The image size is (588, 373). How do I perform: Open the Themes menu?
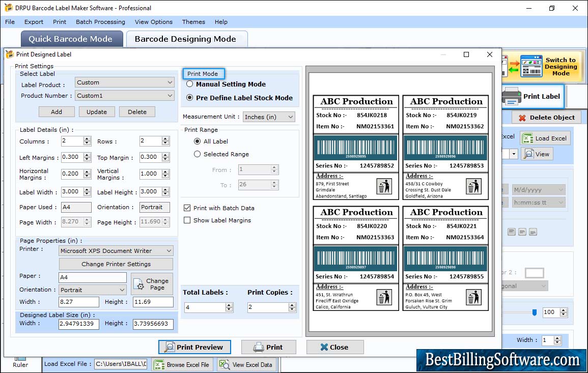[193, 22]
